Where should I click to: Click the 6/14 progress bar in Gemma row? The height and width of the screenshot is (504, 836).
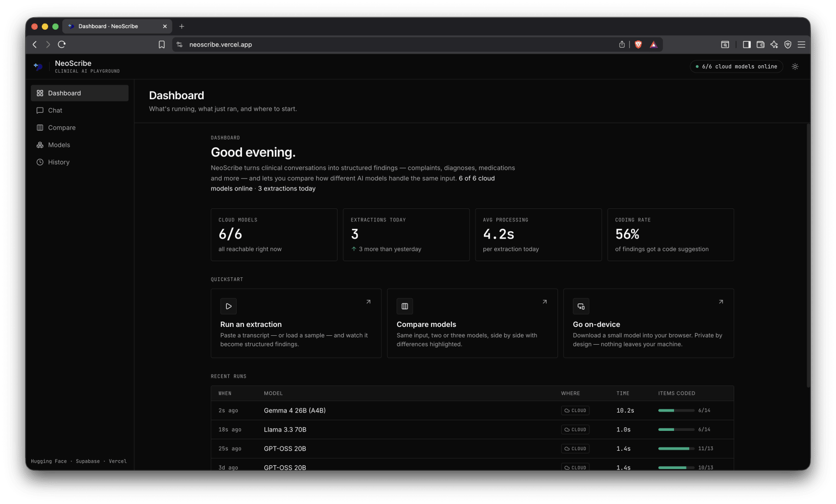(676, 411)
